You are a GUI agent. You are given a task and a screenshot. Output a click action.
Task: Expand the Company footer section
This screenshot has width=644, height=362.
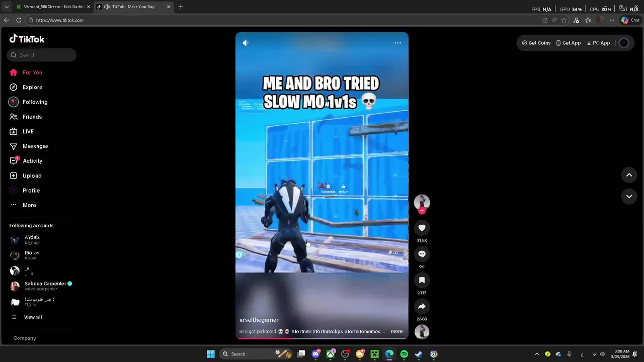point(25,338)
